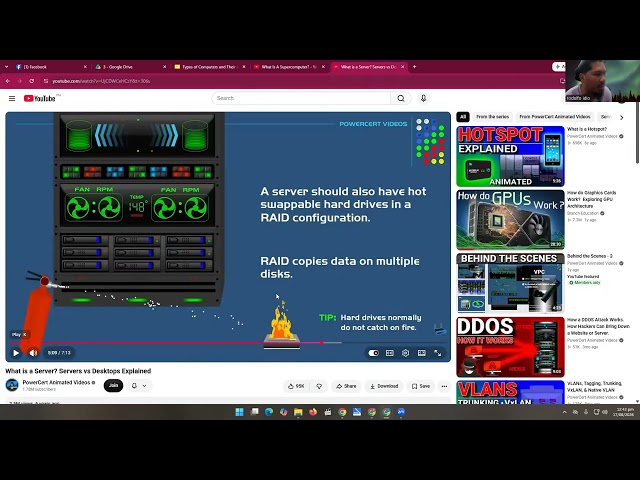Go back in browser
This screenshot has width=640, height=480.
tap(8, 81)
